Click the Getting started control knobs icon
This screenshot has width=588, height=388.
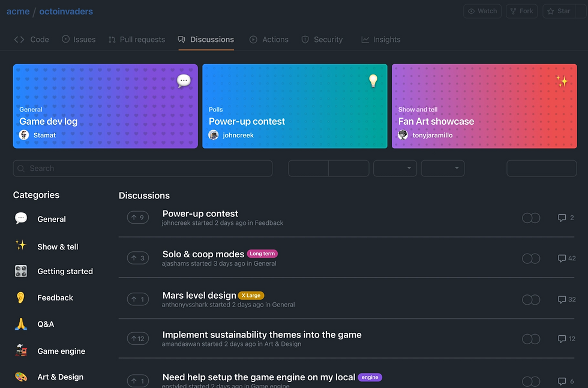21,271
